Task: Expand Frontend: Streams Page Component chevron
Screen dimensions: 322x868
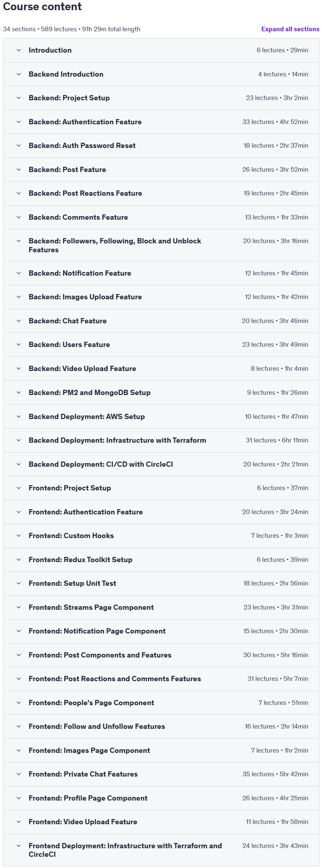Action: click(19, 607)
